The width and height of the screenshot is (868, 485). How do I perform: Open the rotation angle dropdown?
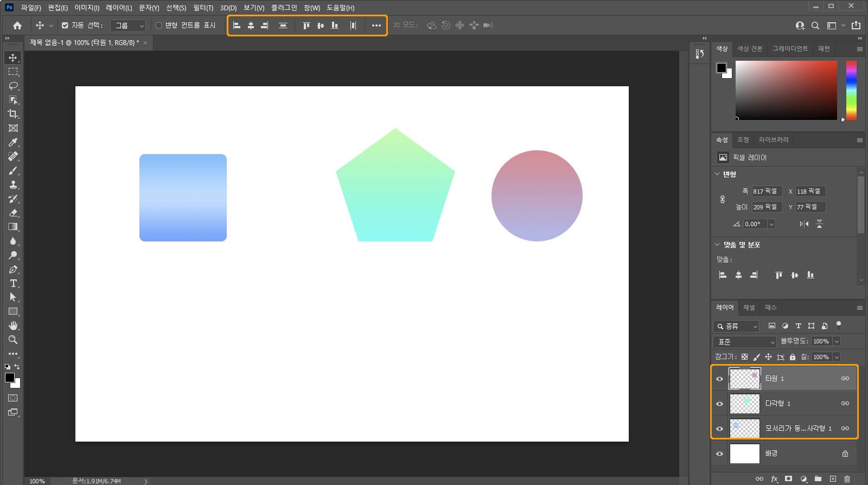[x=771, y=224]
